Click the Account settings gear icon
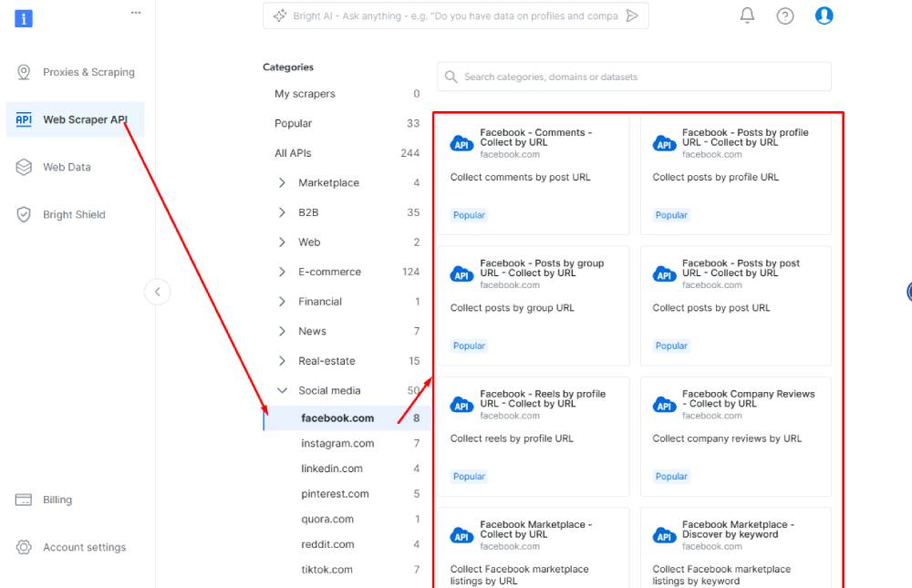912x588 pixels. tap(24, 547)
